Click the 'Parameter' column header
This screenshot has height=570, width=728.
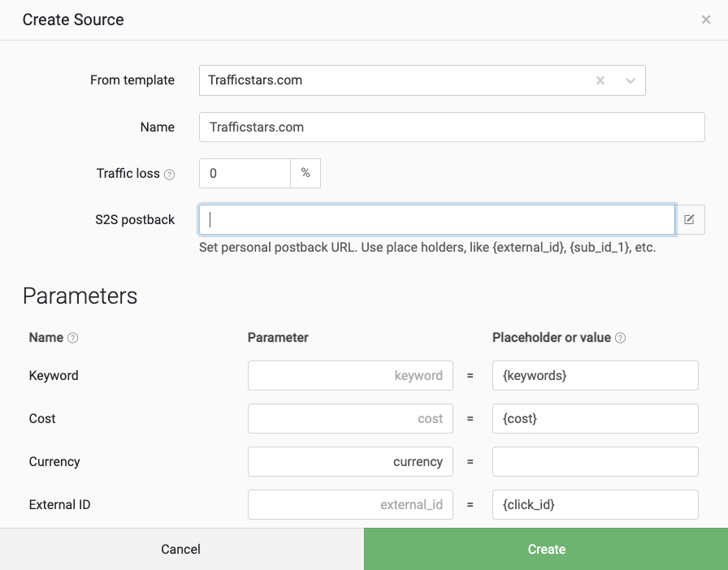click(278, 338)
